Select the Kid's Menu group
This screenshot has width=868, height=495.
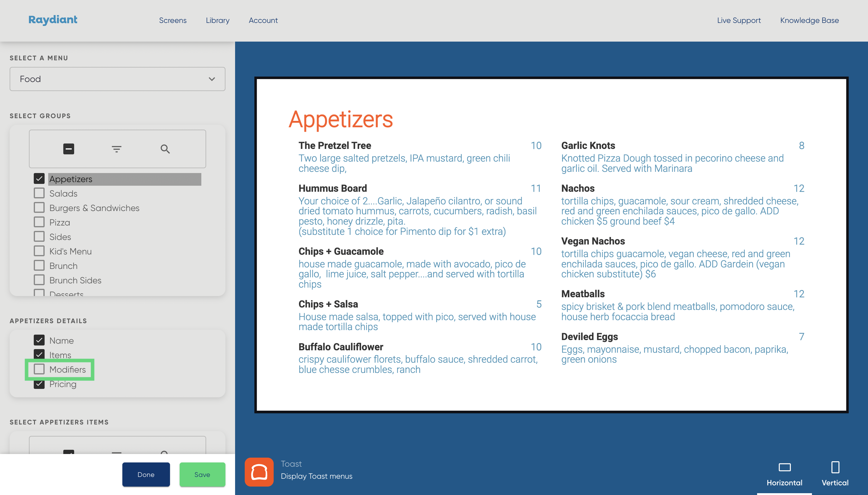tap(39, 251)
